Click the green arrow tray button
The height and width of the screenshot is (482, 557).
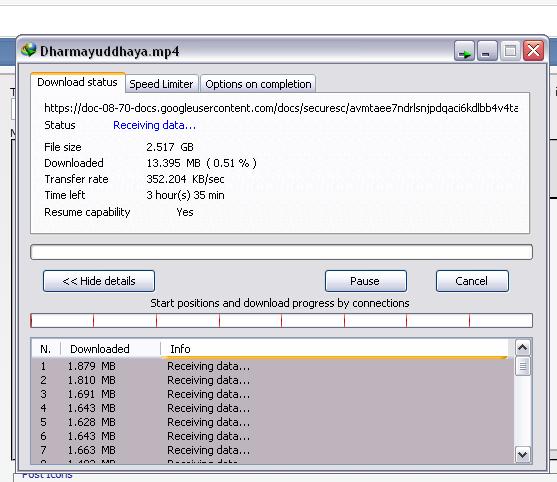click(464, 51)
